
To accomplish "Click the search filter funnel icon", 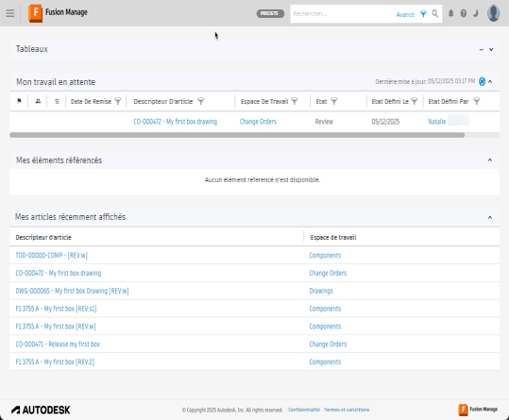I will pos(423,13).
